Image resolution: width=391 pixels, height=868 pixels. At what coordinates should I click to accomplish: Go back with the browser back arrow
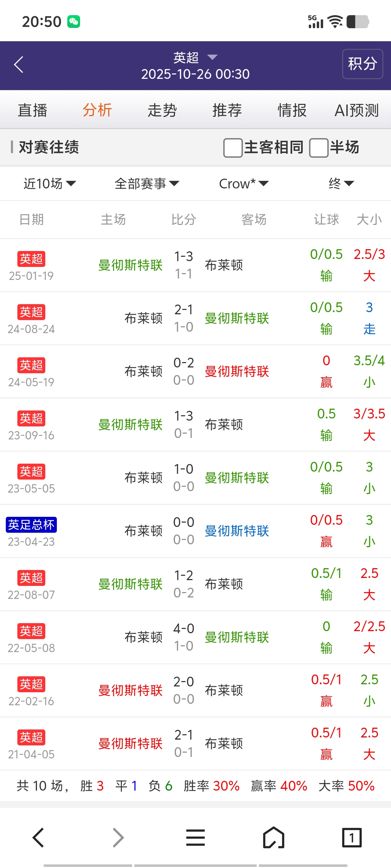[x=38, y=838]
